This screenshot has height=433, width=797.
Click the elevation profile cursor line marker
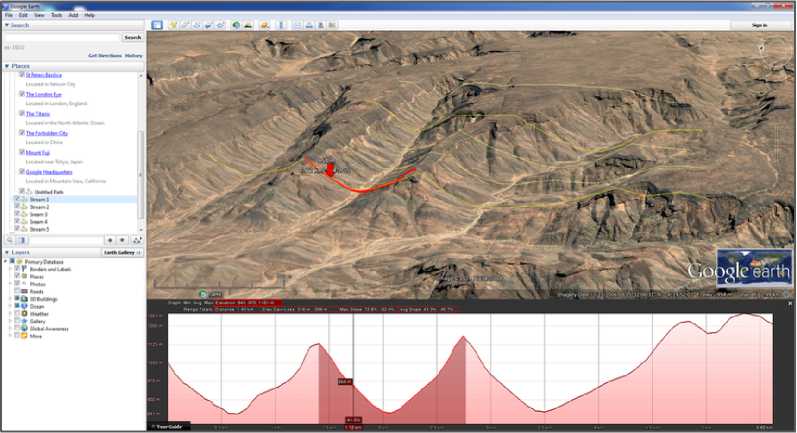click(x=353, y=368)
